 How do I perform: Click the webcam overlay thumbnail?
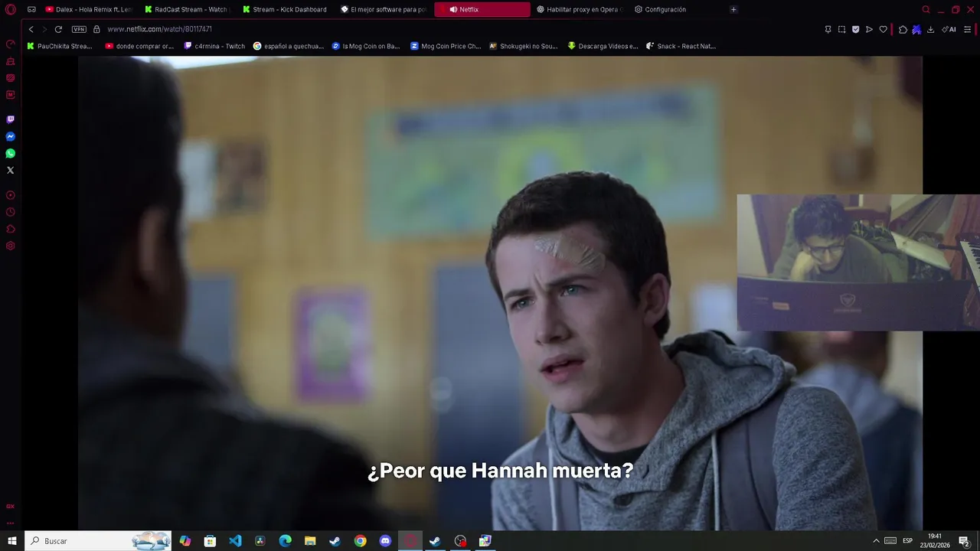point(858,262)
